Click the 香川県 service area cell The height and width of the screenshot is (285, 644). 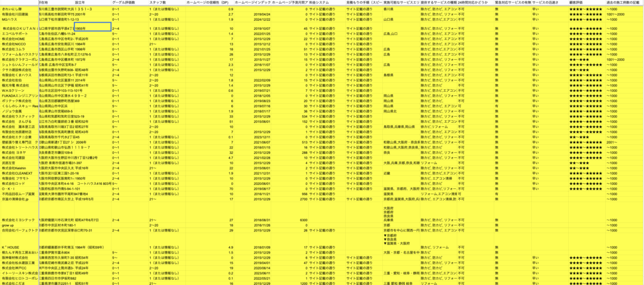pos(401,9)
